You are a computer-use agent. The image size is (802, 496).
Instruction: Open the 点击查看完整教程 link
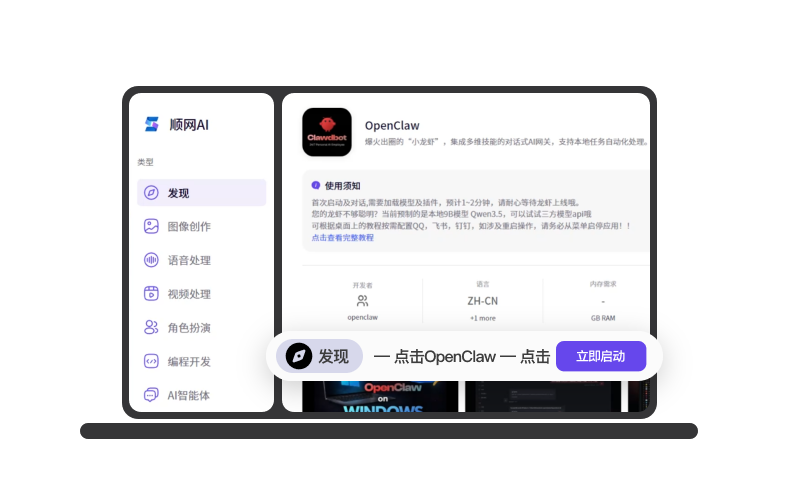(x=343, y=238)
